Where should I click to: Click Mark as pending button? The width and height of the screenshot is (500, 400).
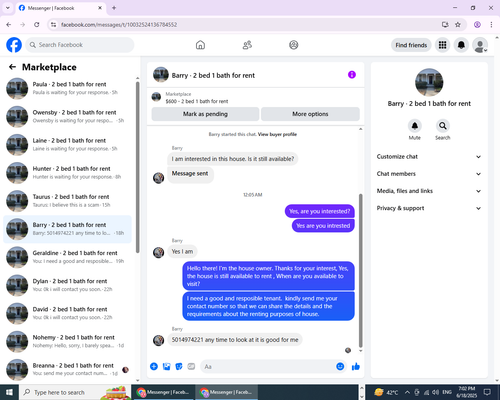(x=205, y=114)
